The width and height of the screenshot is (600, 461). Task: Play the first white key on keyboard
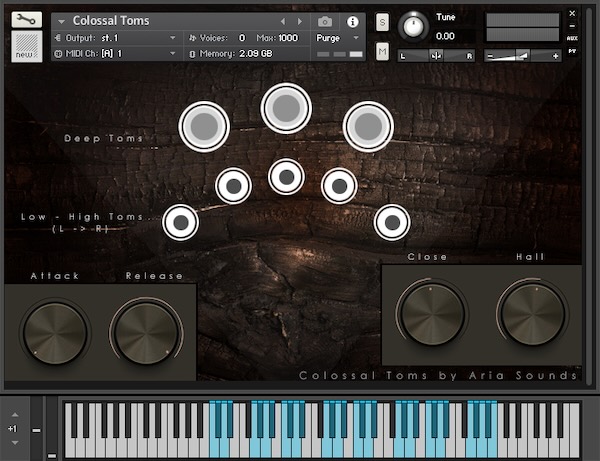(x=70, y=448)
